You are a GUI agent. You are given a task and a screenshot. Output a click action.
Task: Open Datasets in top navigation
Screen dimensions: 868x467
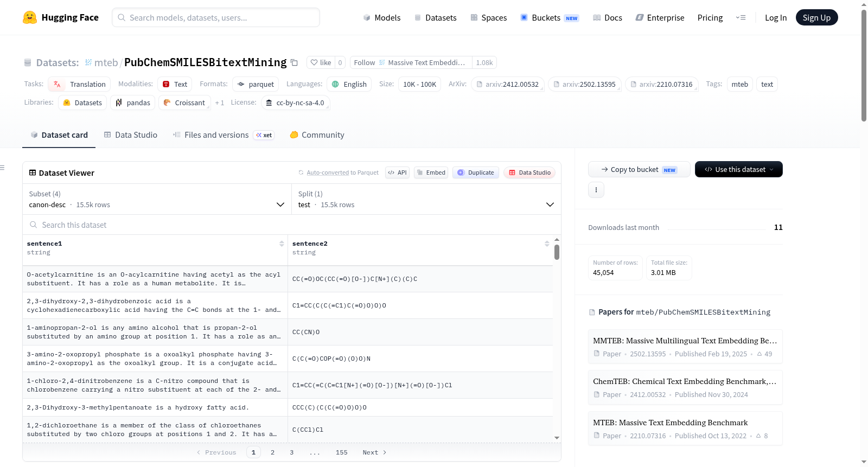click(435, 17)
